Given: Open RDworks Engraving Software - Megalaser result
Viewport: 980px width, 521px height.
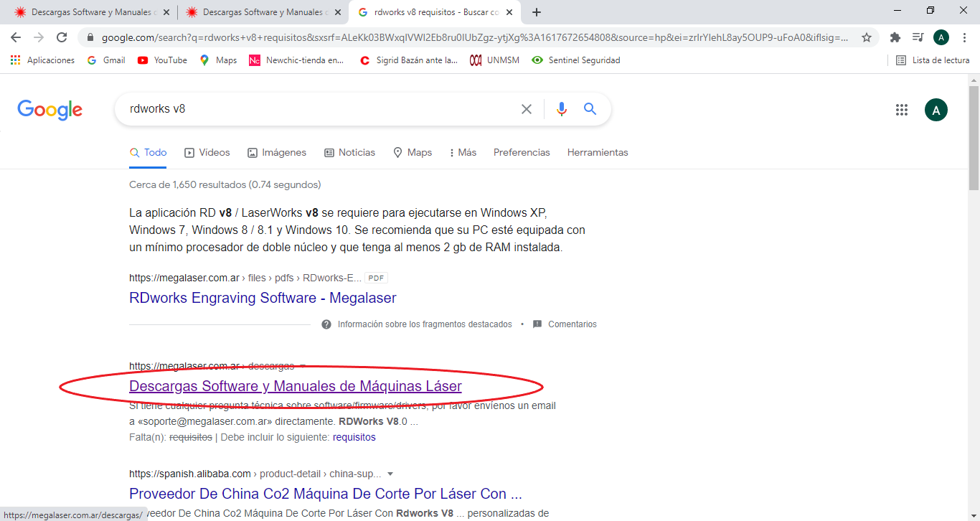Looking at the screenshot, I should [x=263, y=298].
